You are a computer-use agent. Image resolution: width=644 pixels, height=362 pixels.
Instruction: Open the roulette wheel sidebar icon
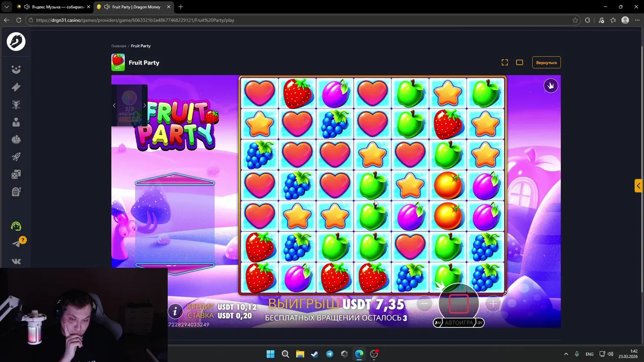click(16, 139)
